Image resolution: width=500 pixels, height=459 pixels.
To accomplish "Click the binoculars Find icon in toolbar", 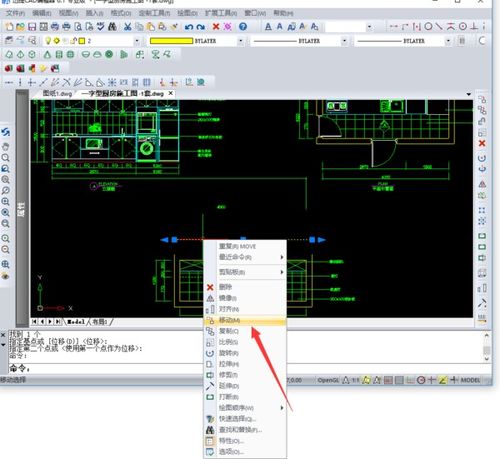I will pos(112,27).
